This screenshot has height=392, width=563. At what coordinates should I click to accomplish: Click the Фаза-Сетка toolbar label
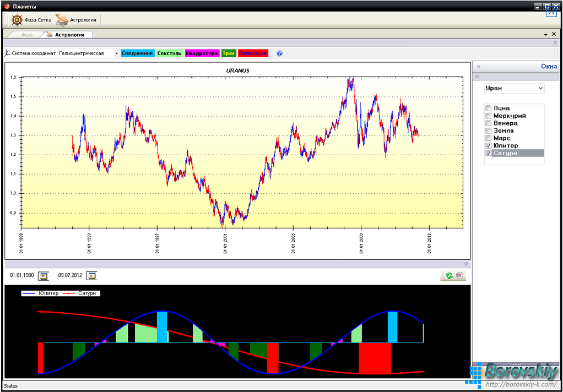(38, 20)
